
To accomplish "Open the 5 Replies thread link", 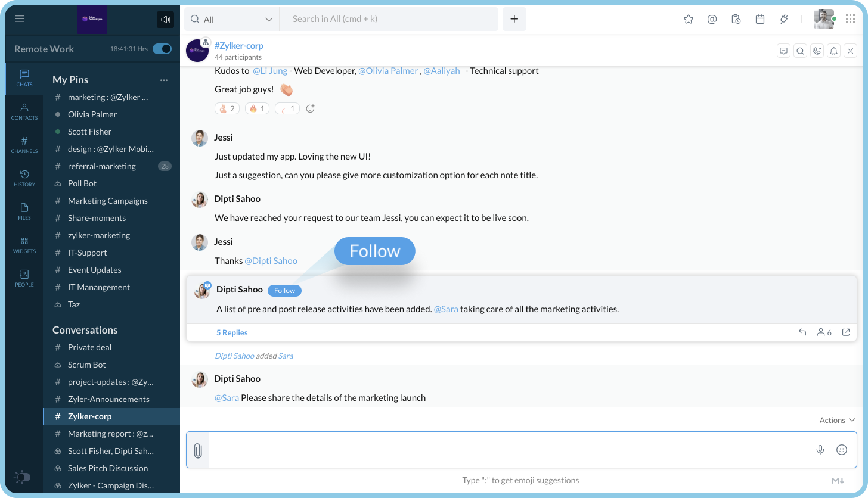I will click(232, 332).
